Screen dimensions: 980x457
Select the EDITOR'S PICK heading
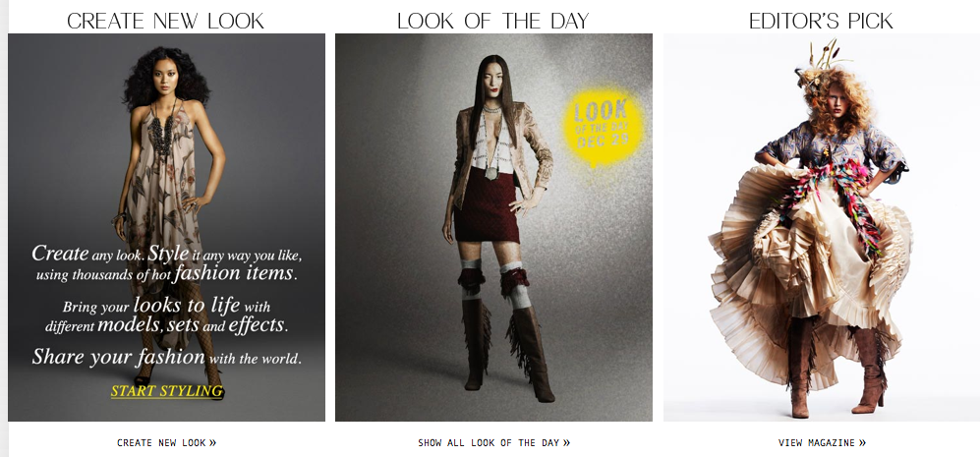(821, 20)
